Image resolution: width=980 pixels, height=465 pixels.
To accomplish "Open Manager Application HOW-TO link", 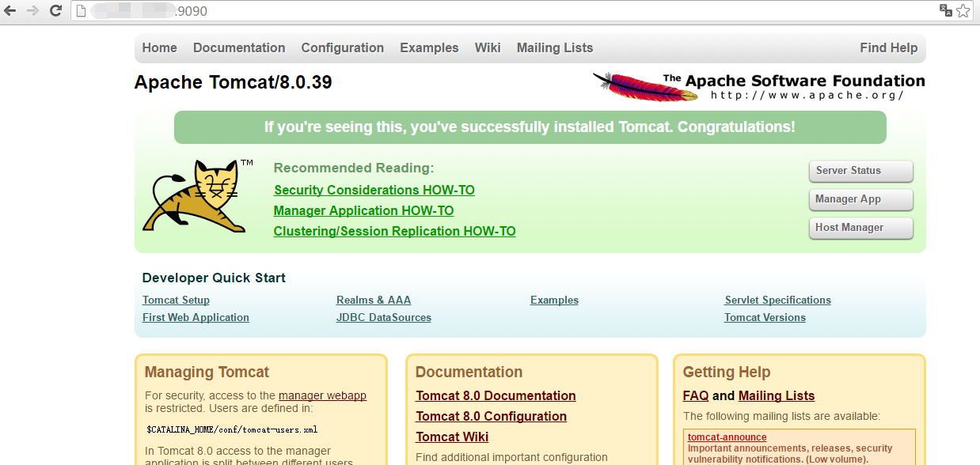I will pyautogui.click(x=363, y=210).
